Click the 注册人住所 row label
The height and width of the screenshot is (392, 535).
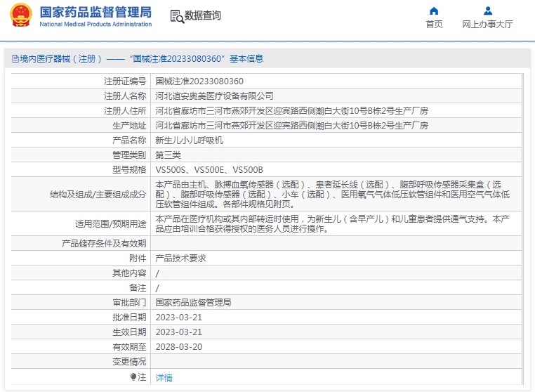[x=125, y=110]
